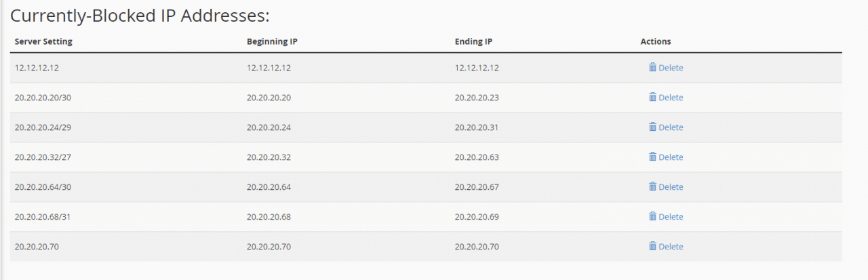868x280 pixels.
Task: Click the trash icon for 12.12.12.12
Action: (x=652, y=67)
